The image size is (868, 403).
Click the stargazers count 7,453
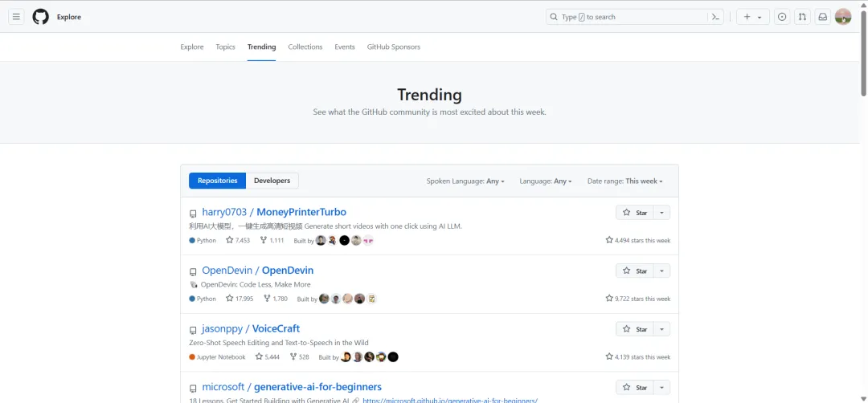[x=238, y=241]
